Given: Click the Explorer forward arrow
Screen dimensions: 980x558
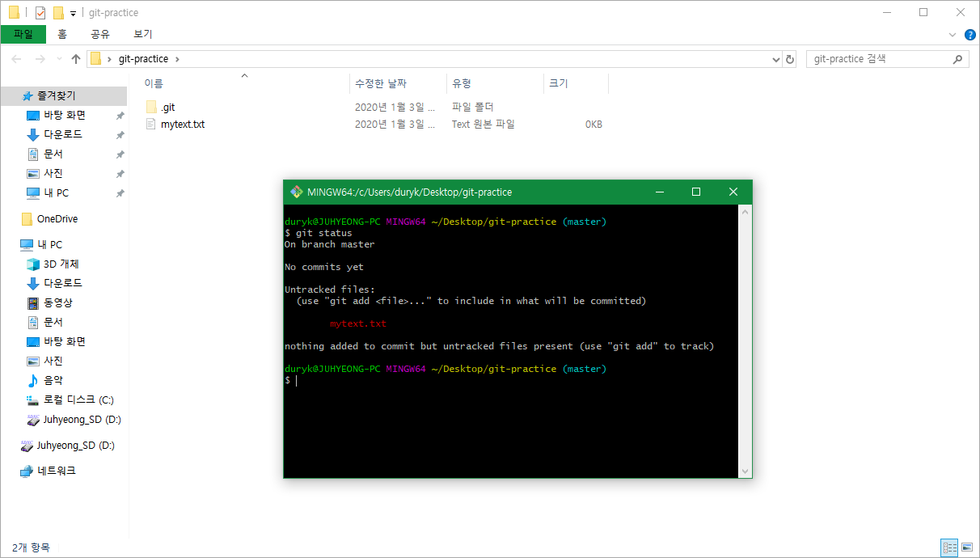Looking at the screenshot, I should (40, 59).
